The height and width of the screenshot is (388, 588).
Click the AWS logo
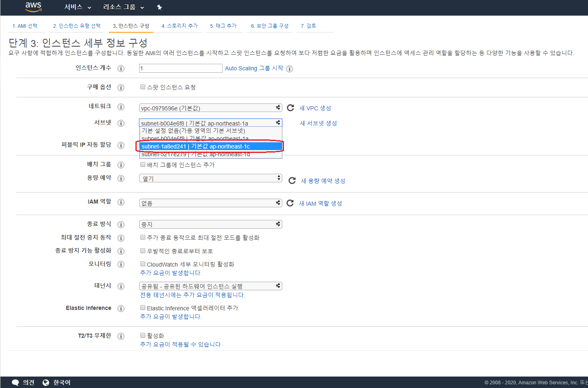[33, 7]
